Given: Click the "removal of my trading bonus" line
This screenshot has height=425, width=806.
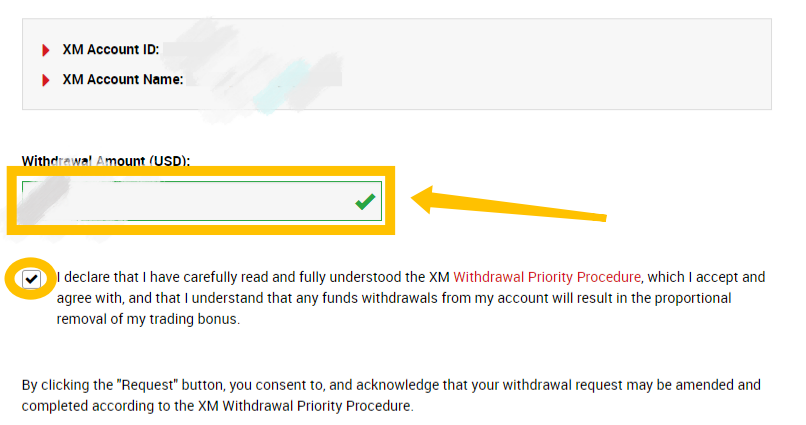Looking at the screenshot, I should (150, 320).
